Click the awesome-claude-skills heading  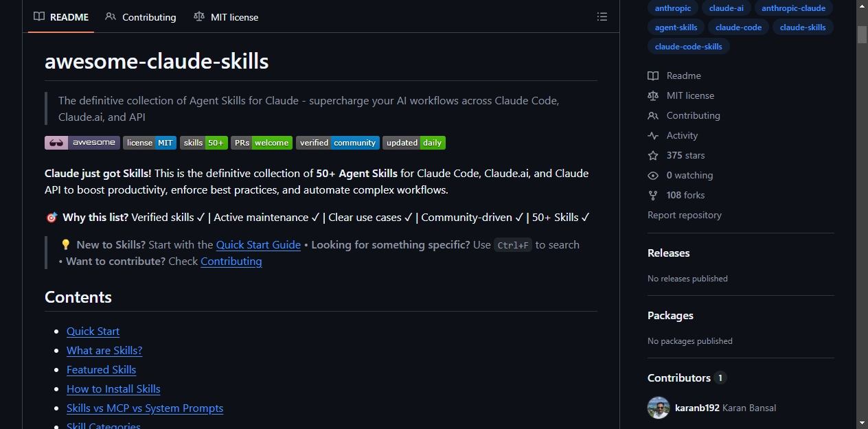coord(157,61)
